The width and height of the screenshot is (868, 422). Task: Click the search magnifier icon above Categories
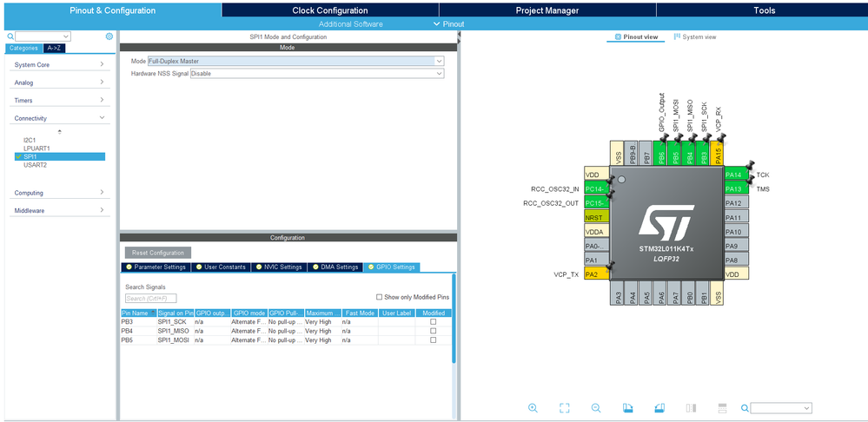[10, 36]
